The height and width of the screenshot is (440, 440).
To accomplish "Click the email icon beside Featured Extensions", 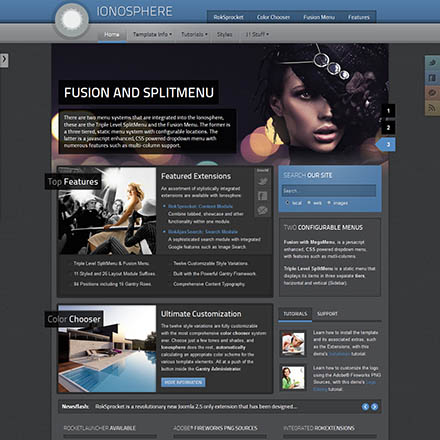I will tap(263, 210).
